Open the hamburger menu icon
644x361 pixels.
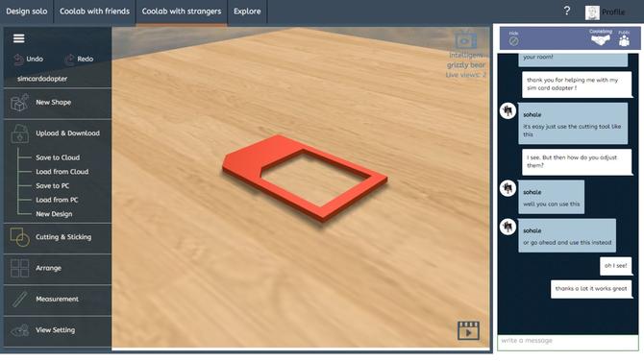[x=19, y=38]
